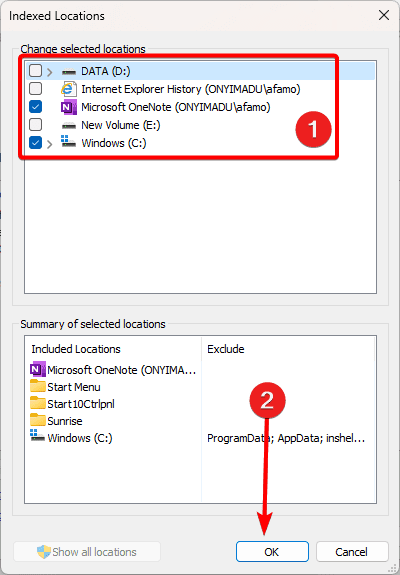Select Microsoft OneNote entry in summary list
Viewport: 400px width, 575px height.
(122, 370)
